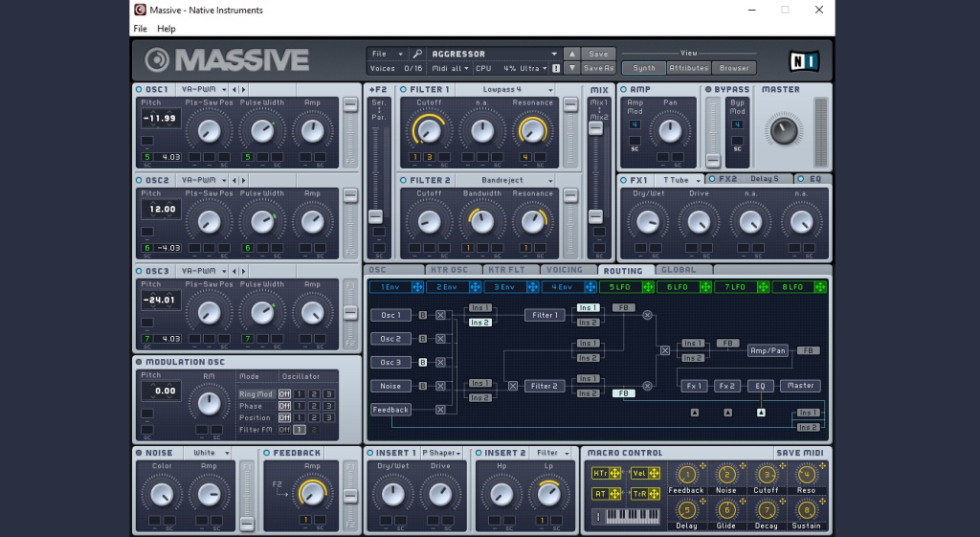Toggle OSC3 power button
Screen dimensions: 980x537
click(x=139, y=271)
